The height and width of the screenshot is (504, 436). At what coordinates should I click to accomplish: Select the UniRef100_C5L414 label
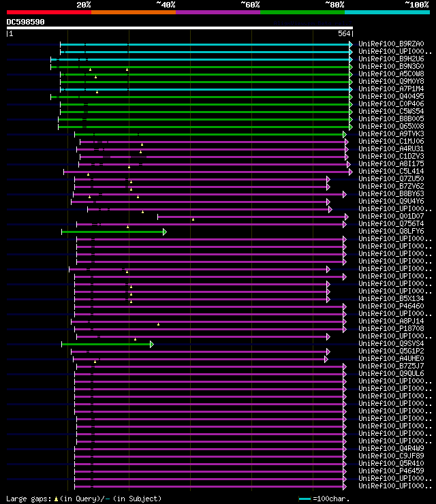coord(391,172)
